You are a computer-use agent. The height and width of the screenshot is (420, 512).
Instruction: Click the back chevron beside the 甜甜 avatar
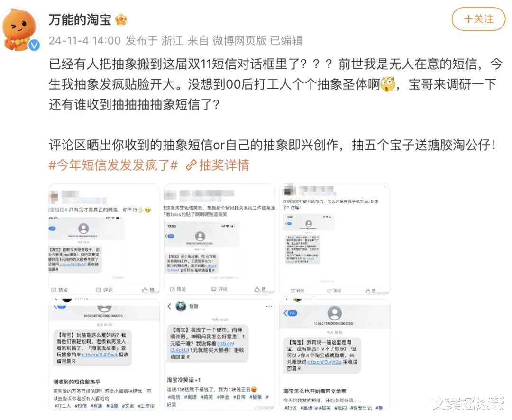point(169,306)
